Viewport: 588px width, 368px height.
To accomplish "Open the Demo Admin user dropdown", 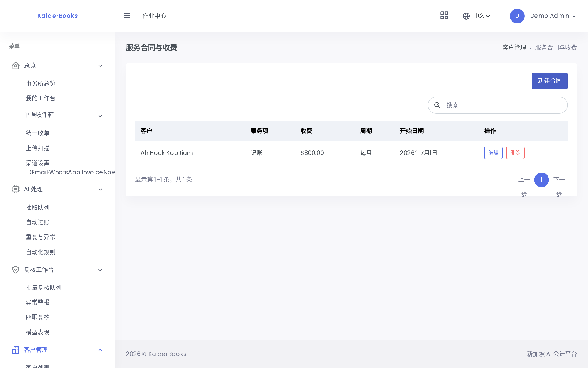I will coord(553,16).
